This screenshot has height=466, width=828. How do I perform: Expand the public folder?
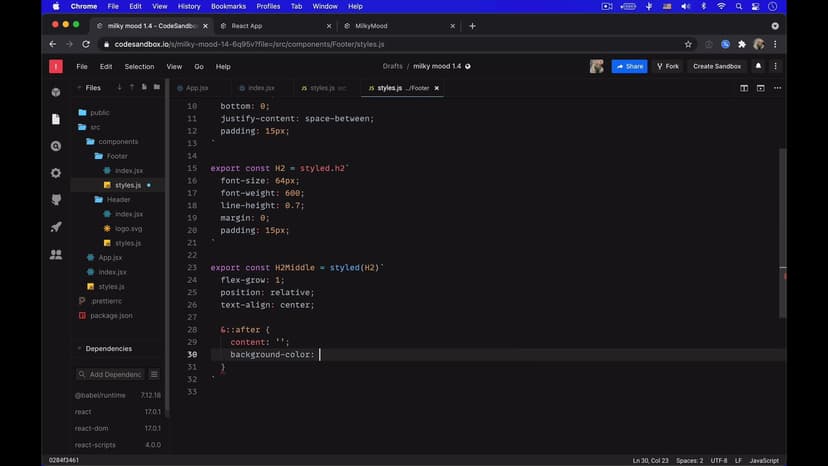[99, 113]
